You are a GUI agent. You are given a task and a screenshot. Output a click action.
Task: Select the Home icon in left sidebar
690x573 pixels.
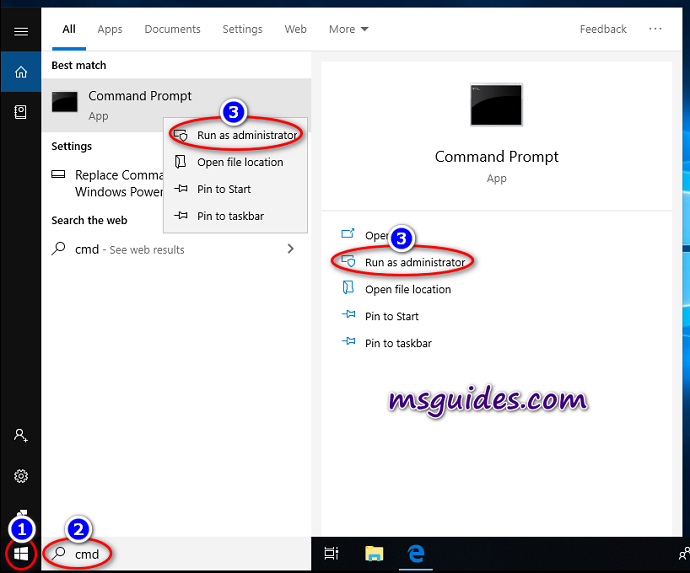[20, 72]
